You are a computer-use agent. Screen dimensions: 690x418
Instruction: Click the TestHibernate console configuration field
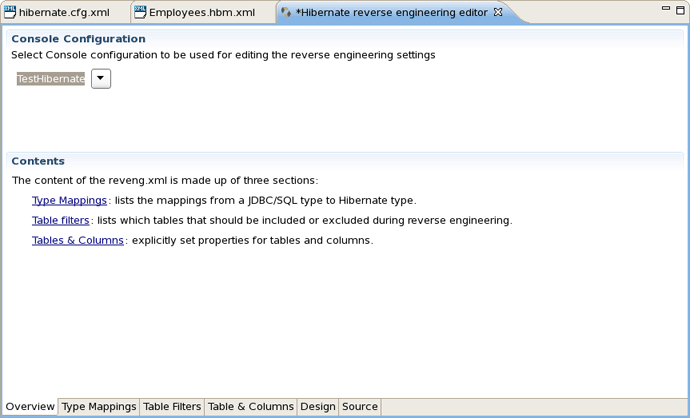[51, 79]
